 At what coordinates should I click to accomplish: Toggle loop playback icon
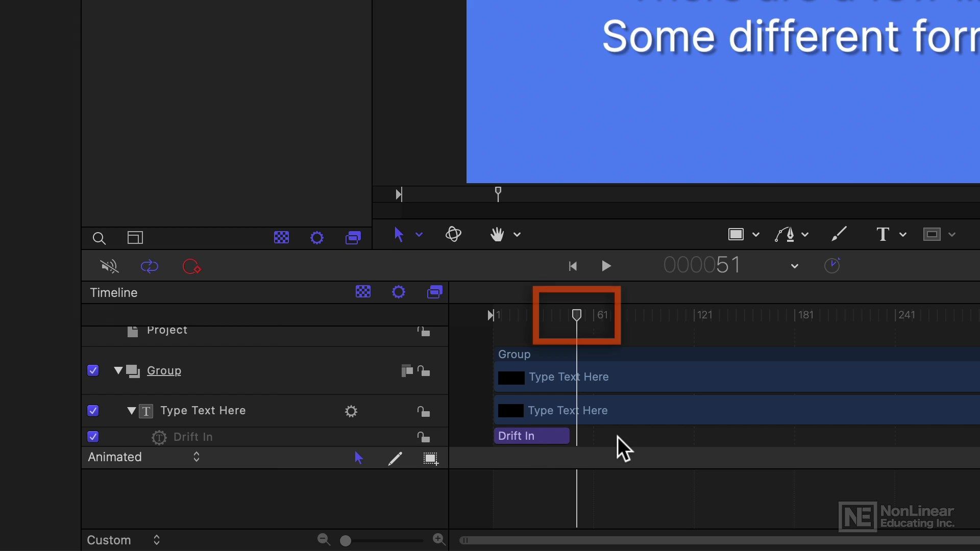150,266
